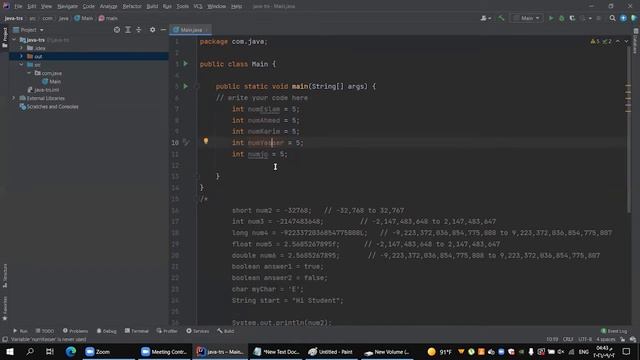The image size is (640, 360).
Task: Toggle the read-only lock icon in status bar
Action: pyautogui.click(x=623, y=339)
